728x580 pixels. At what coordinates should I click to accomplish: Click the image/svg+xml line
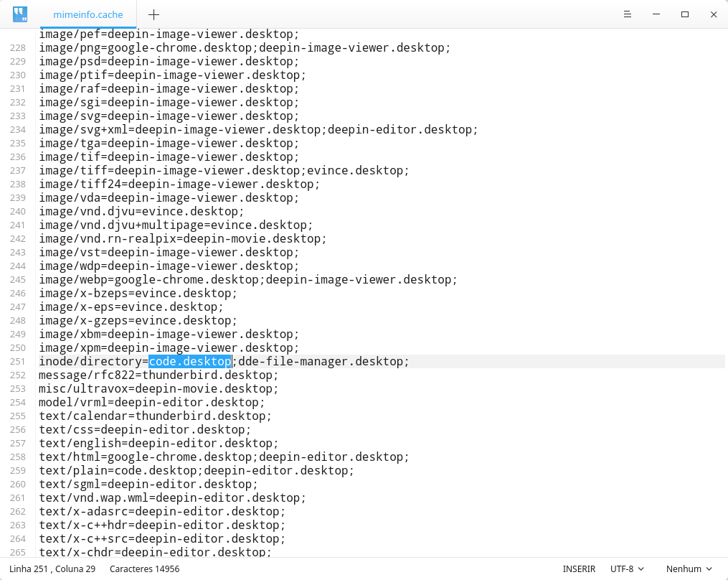(x=258, y=130)
